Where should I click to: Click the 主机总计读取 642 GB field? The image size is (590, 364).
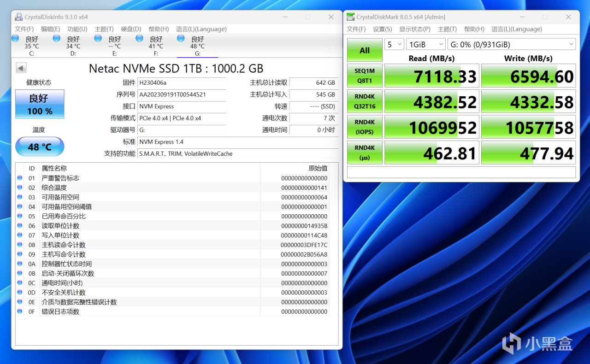pos(313,82)
